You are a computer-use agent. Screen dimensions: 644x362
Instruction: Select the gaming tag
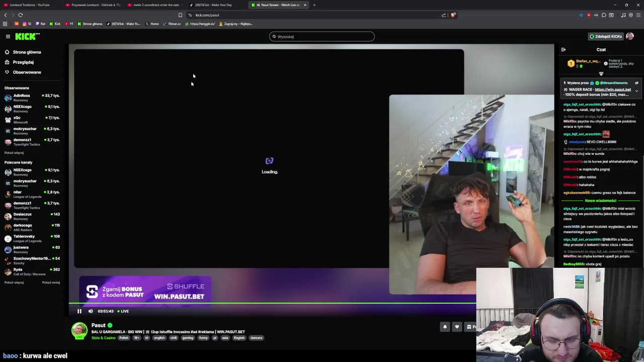point(188,338)
